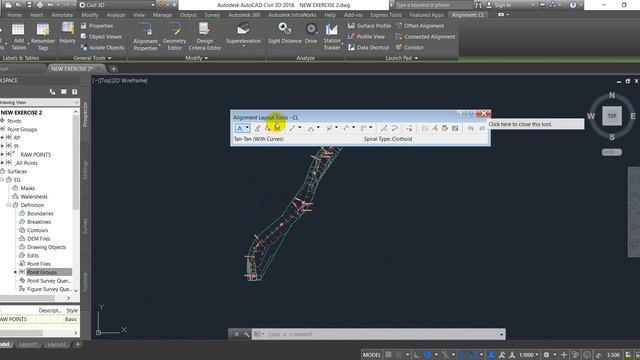Image resolution: width=640 pixels, height=360 pixels.
Task: Open the Inquiry tool
Action: coord(67,33)
